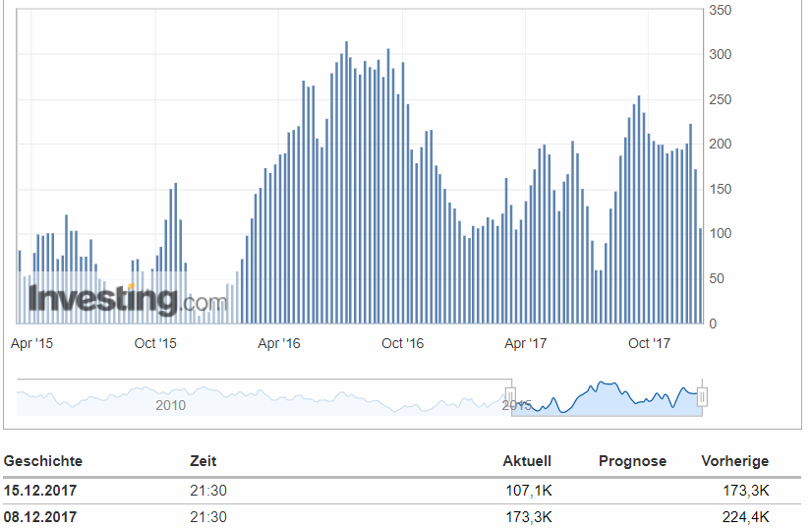Click the 173,3K value in the 08.12.2017 row
The image size is (812, 529).
[529, 517]
